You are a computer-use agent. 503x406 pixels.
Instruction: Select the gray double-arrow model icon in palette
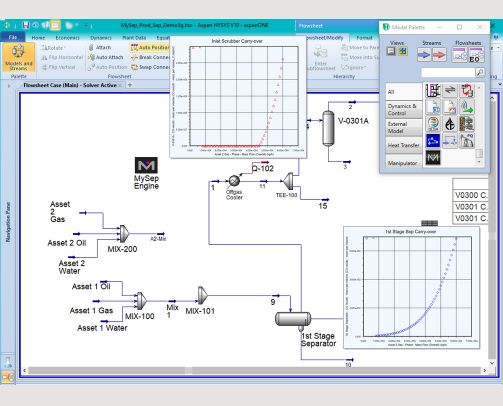(450, 91)
